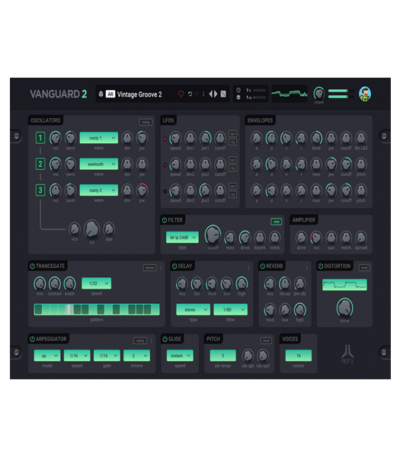The image size is (400, 457).
Task: Open the Arpeggiator three-dot menu
Action: pyautogui.click(x=151, y=341)
